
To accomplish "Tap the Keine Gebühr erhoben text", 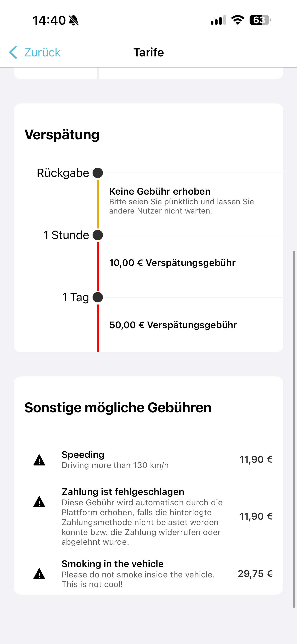I will (160, 191).
